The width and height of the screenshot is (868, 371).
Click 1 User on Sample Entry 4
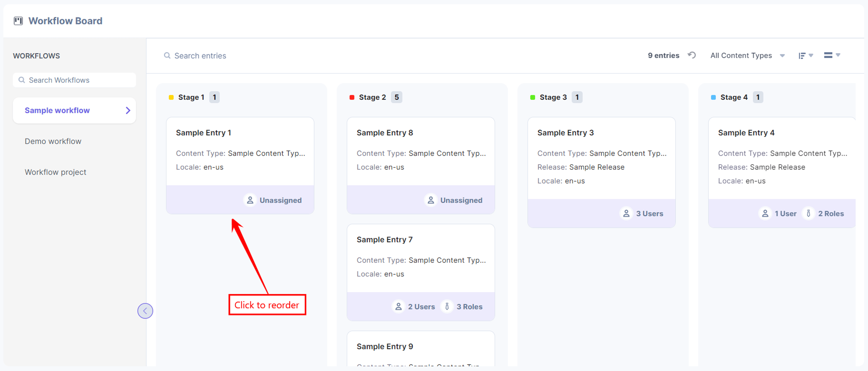click(x=785, y=213)
